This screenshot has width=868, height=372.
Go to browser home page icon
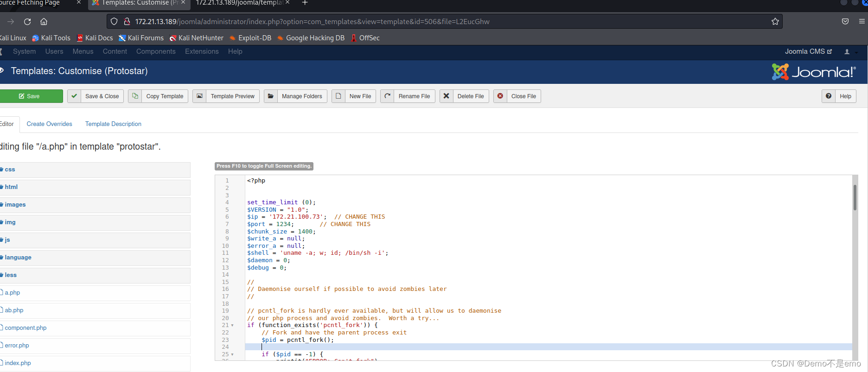coord(44,21)
